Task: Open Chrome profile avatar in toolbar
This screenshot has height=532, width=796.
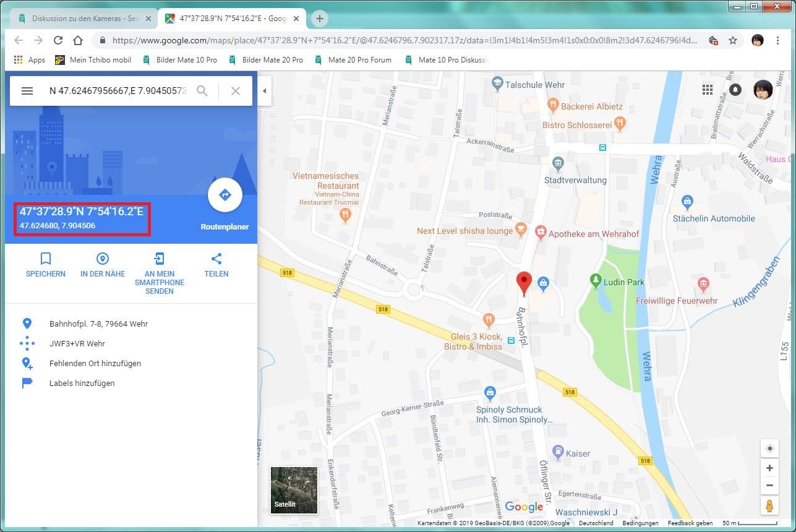Action: (757, 40)
